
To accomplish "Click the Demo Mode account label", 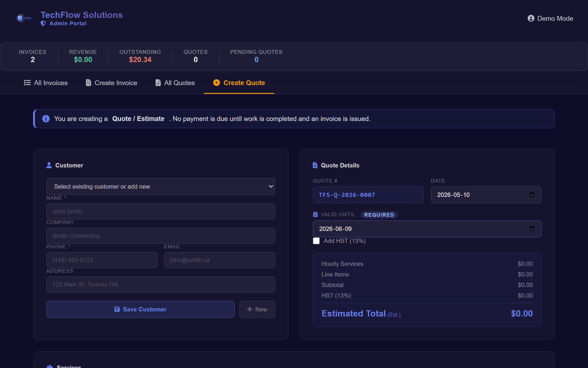I will (x=555, y=18).
